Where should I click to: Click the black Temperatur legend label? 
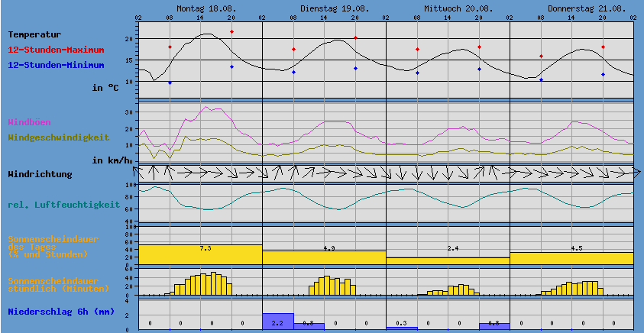(x=34, y=34)
